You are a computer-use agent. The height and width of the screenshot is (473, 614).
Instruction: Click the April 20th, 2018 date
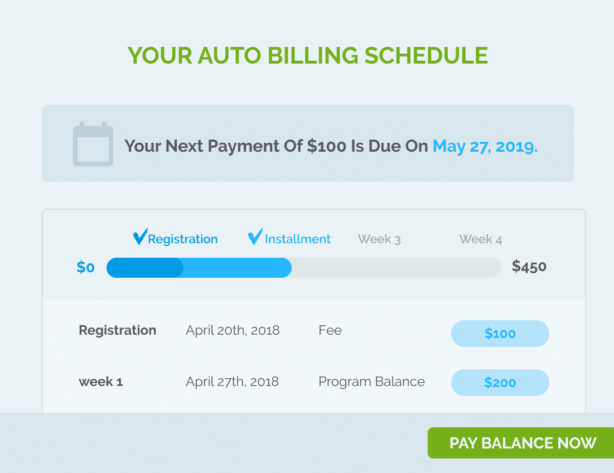[232, 331]
